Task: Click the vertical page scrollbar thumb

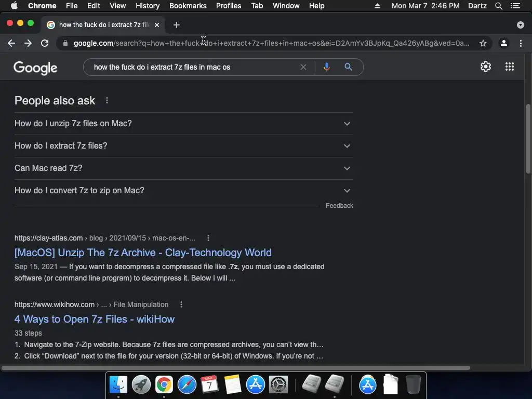Action: point(528,139)
